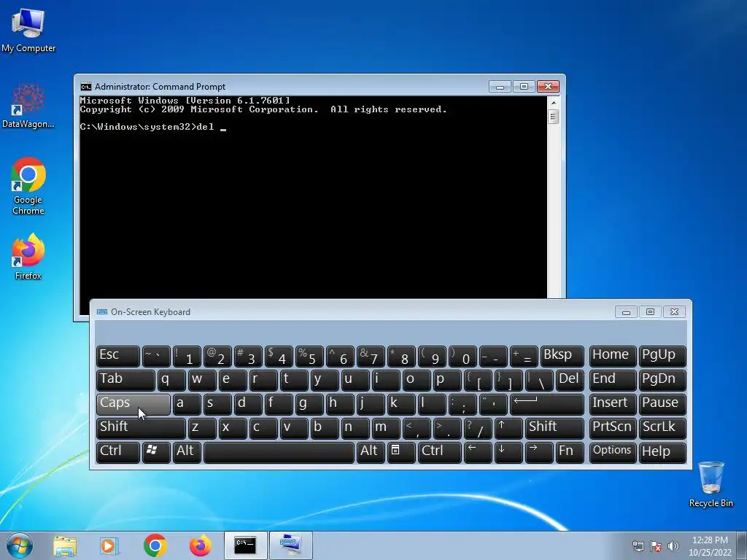Tap the number 1 key

pyautogui.click(x=187, y=356)
